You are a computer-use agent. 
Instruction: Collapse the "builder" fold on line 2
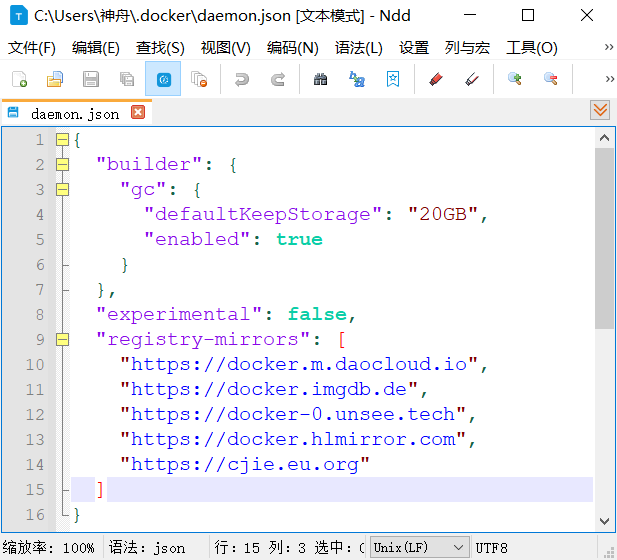(x=62, y=164)
